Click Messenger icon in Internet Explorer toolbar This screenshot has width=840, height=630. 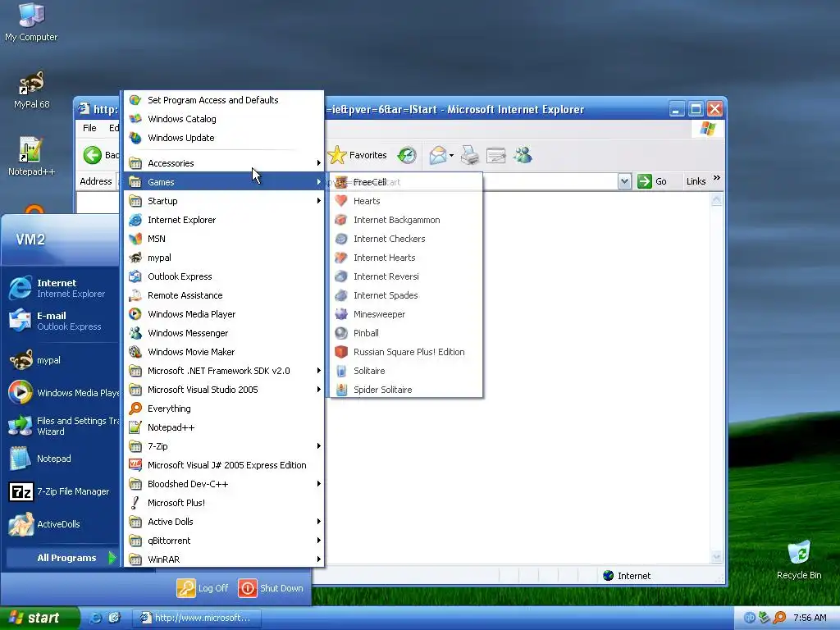[523, 155]
